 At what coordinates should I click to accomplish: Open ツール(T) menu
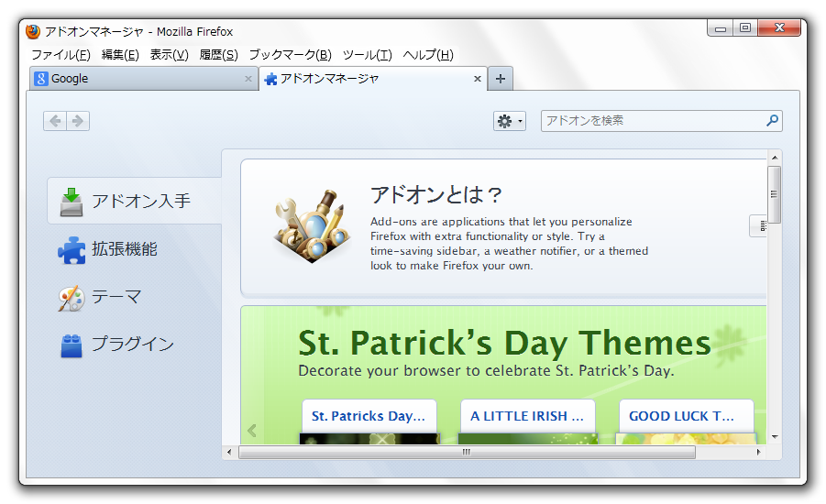(368, 55)
